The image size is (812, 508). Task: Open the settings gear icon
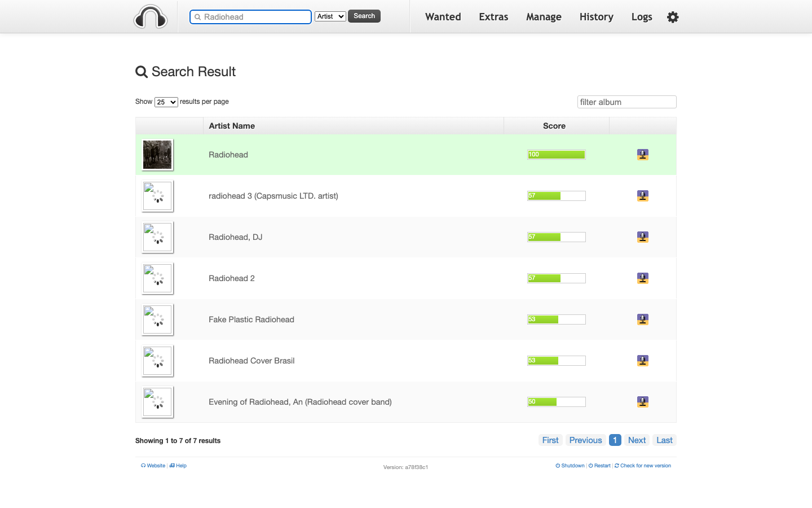coord(673,17)
